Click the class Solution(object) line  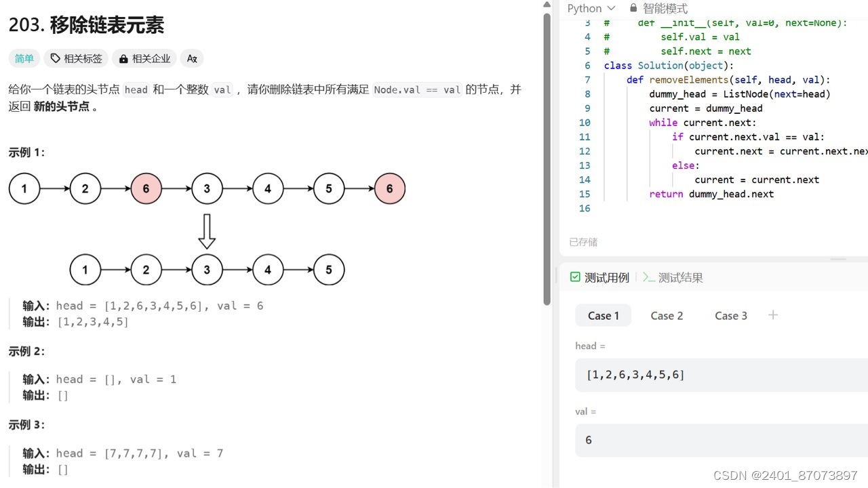pos(669,66)
